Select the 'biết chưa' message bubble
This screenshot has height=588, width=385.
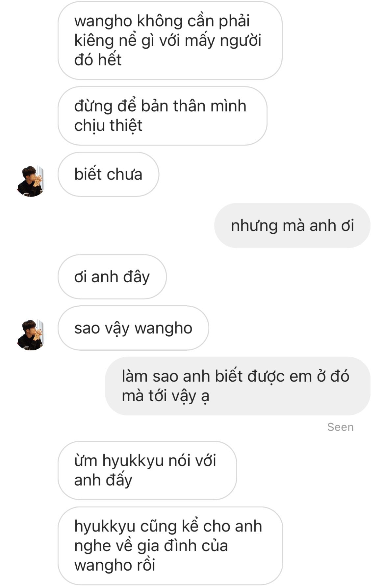tap(108, 174)
